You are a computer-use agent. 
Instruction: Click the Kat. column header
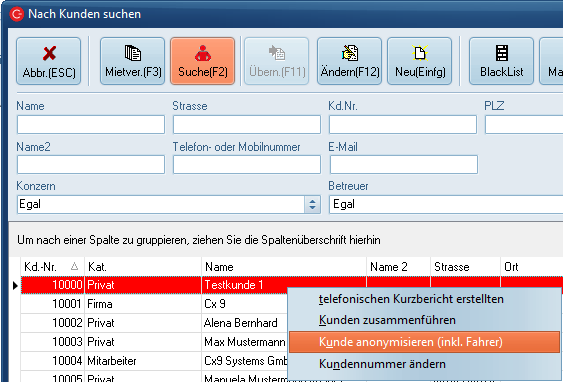click(143, 267)
